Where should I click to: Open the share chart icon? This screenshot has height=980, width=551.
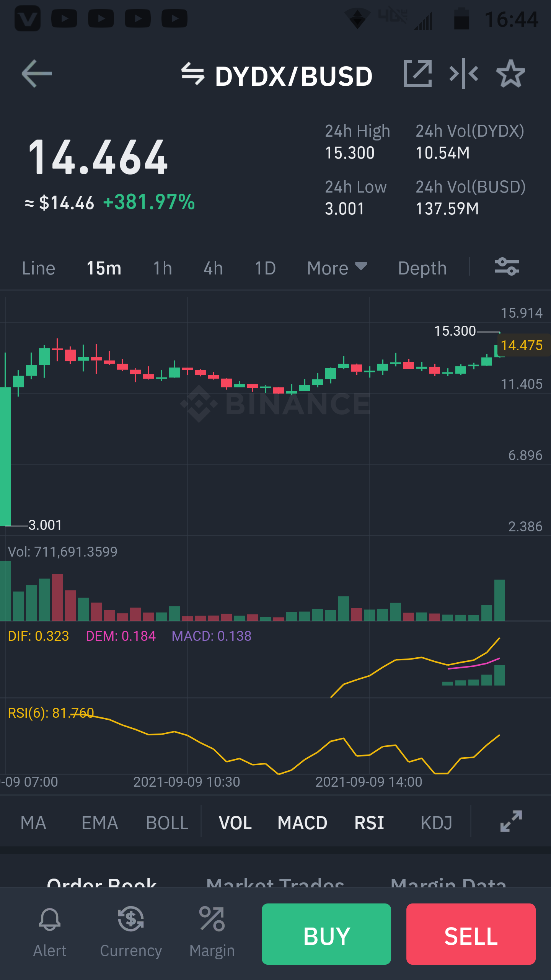[x=418, y=73]
